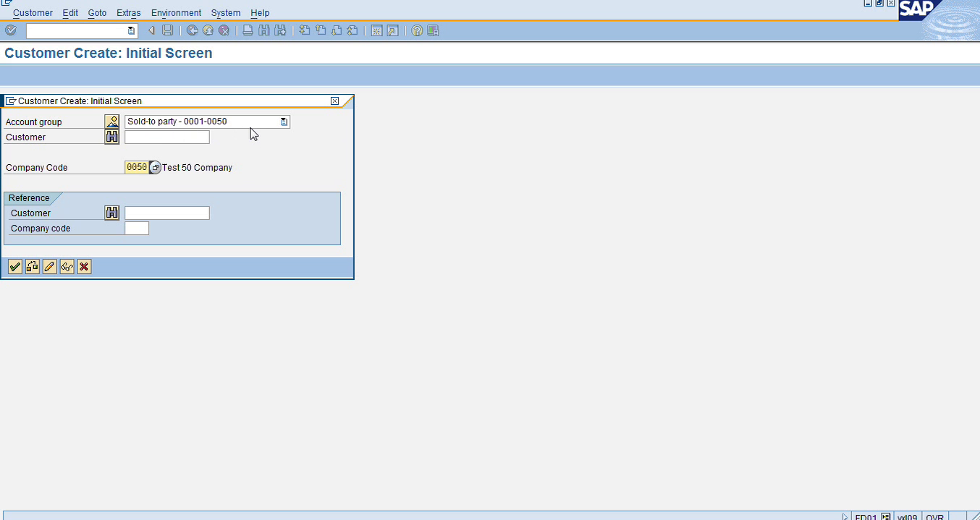980x520 pixels.
Task: Click the transaction command input field
Action: click(x=76, y=30)
